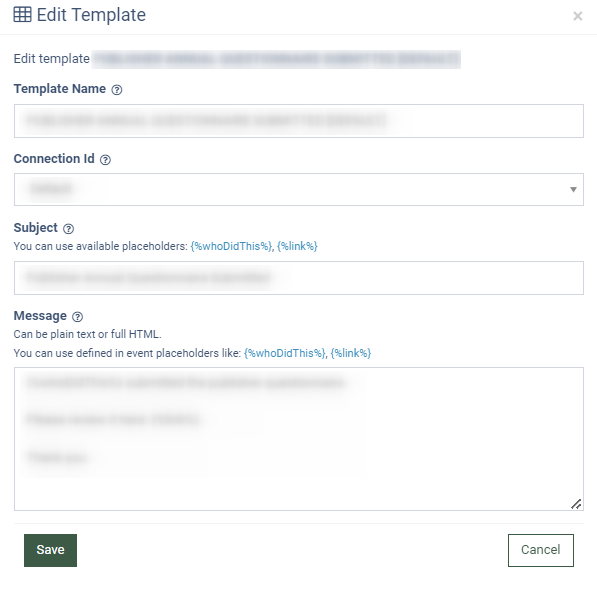
Task: Expand the Connection Id dropdown arrow
Action: 573,190
